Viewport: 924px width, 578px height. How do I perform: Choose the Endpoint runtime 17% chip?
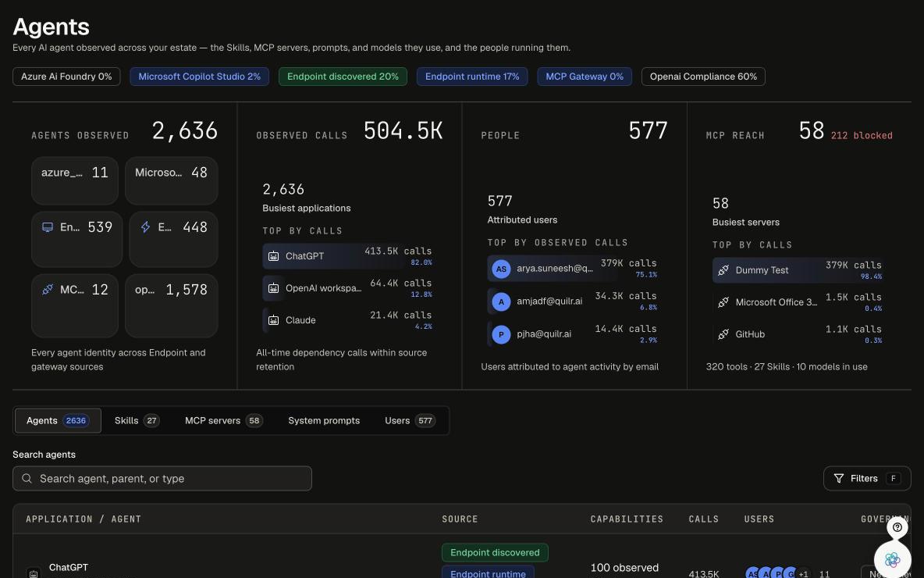472,77
